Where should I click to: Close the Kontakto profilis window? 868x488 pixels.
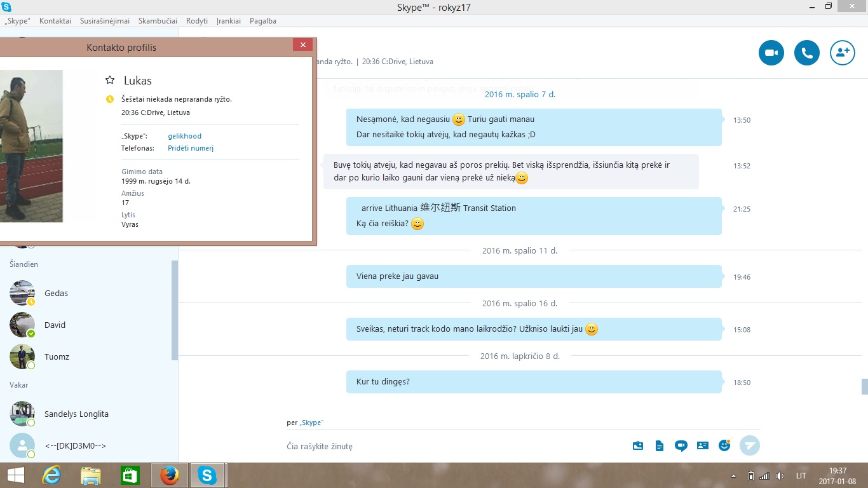pos(302,44)
